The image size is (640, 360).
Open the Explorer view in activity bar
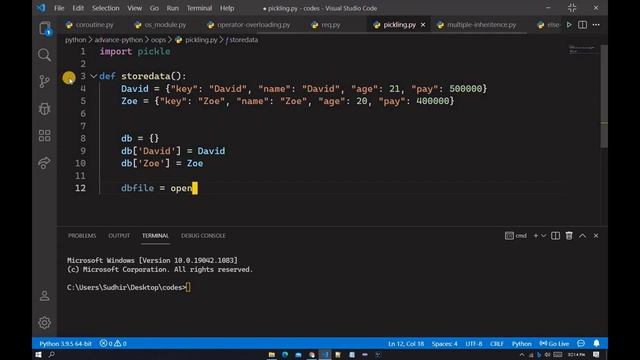tap(45, 29)
